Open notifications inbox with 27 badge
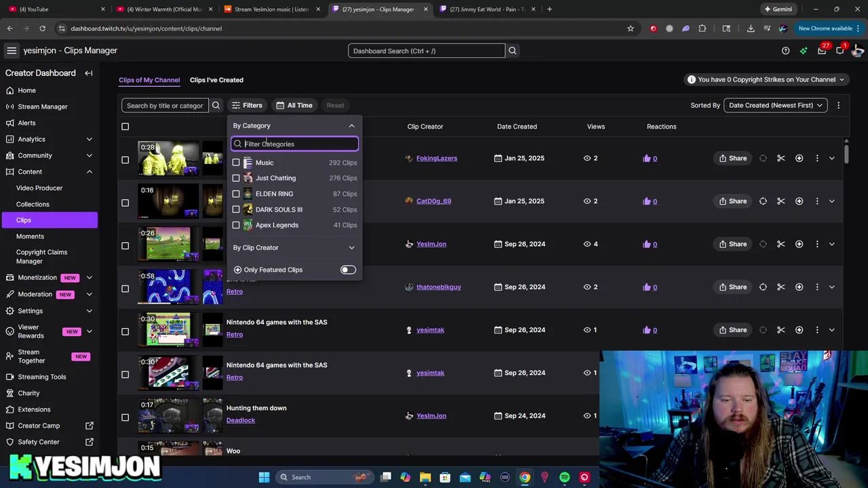The height and width of the screenshot is (488, 868). (822, 51)
